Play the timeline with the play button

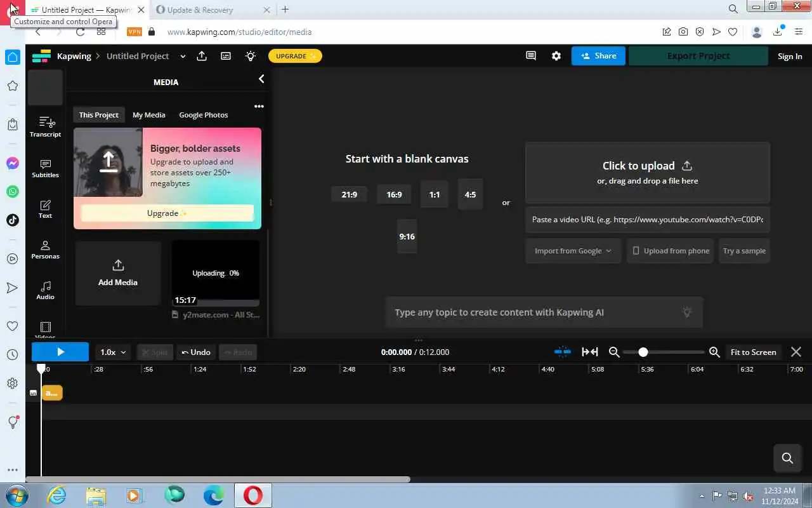[x=60, y=352]
